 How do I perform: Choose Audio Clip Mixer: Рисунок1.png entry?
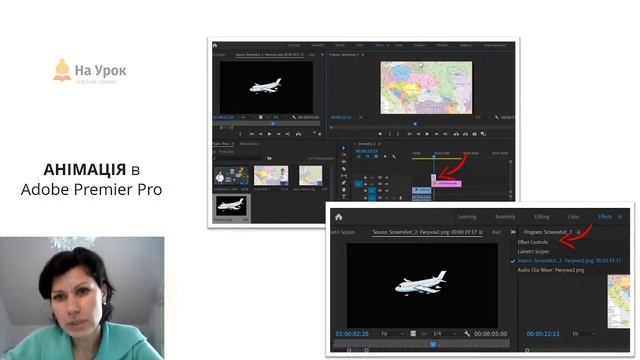click(x=551, y=270)
